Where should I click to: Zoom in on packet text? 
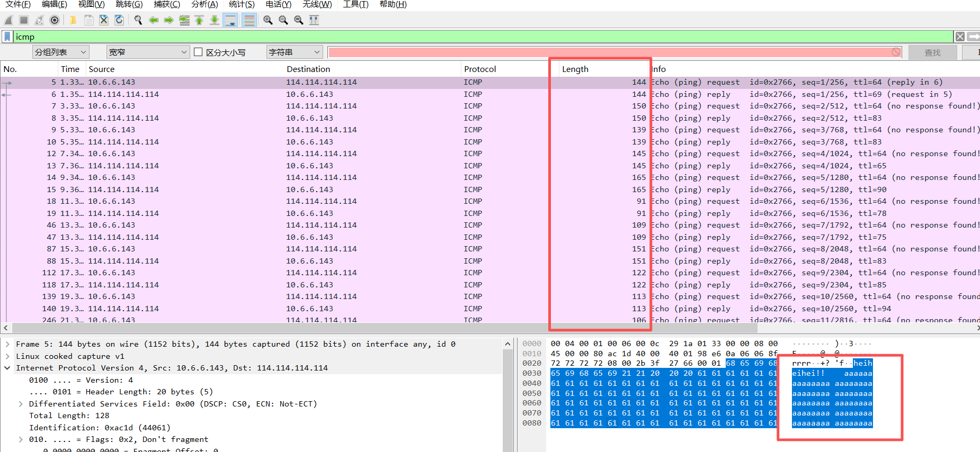tap(268, 20)
